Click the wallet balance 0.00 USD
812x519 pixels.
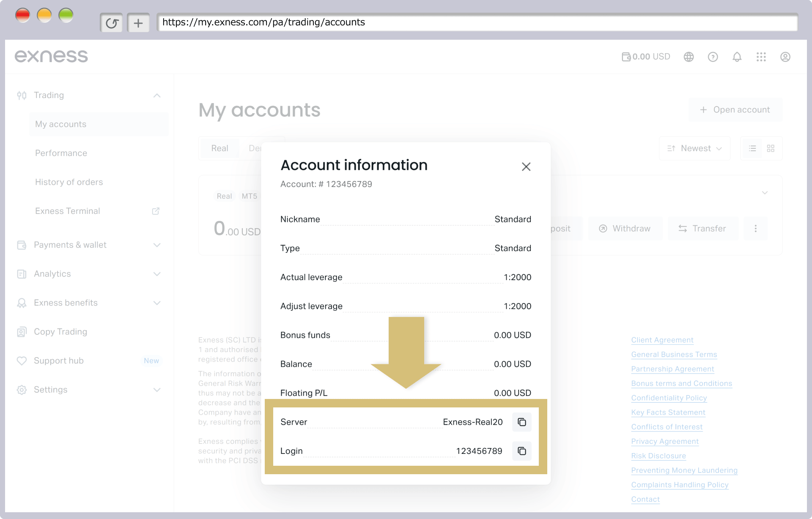pos(646,57)
